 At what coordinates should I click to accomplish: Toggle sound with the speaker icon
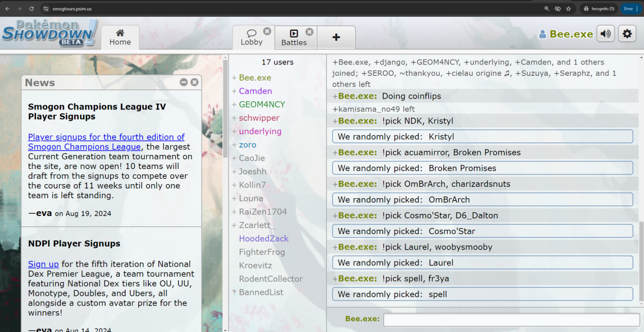pos(606,34)
